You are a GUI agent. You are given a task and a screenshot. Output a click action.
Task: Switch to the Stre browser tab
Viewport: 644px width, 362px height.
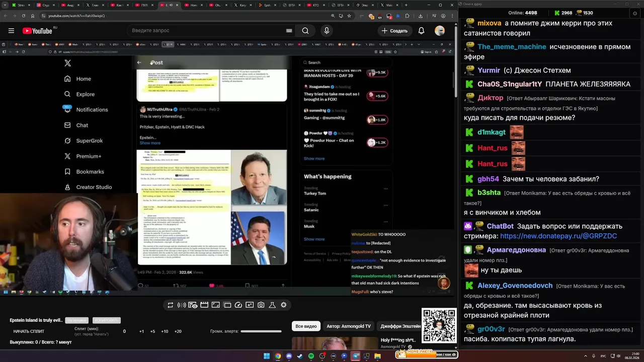(21, 5)
